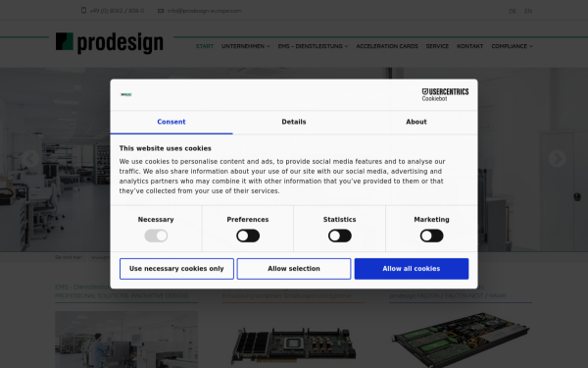Switch to the About tab
Image resolution: width=588 pixels, height=368 pixels.
click(x=416, y=122)
